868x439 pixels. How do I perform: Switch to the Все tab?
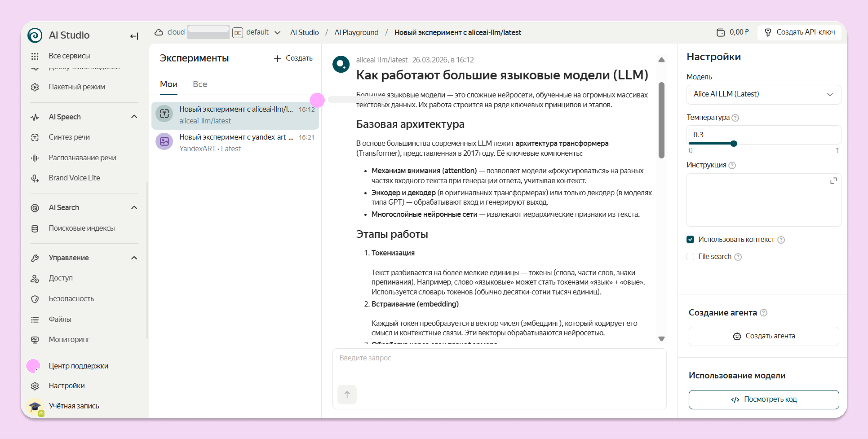coord(200,84)
